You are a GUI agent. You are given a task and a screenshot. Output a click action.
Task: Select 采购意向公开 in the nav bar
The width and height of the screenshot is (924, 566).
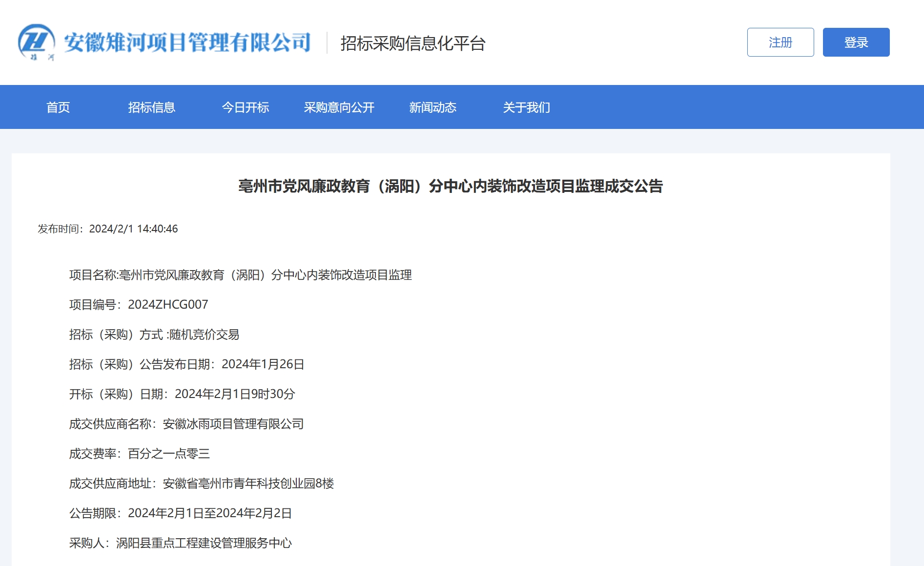339,107
